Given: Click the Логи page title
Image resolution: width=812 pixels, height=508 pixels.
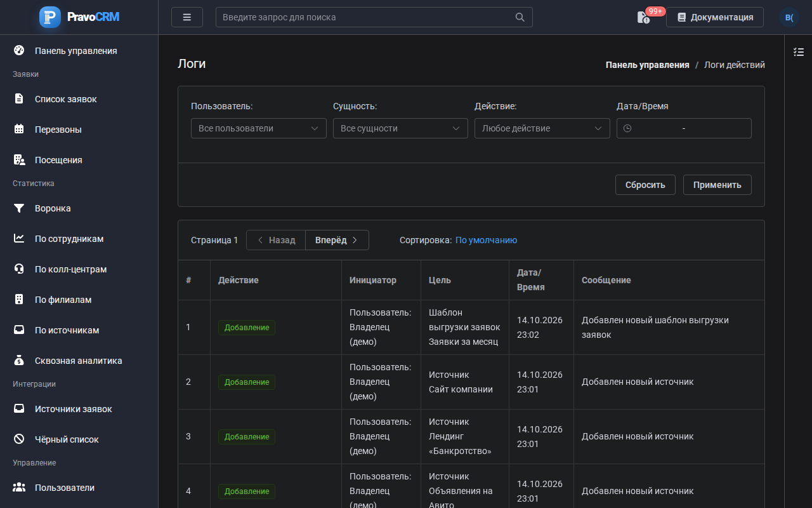Looking at the screenshot, I should pos(192,63).
